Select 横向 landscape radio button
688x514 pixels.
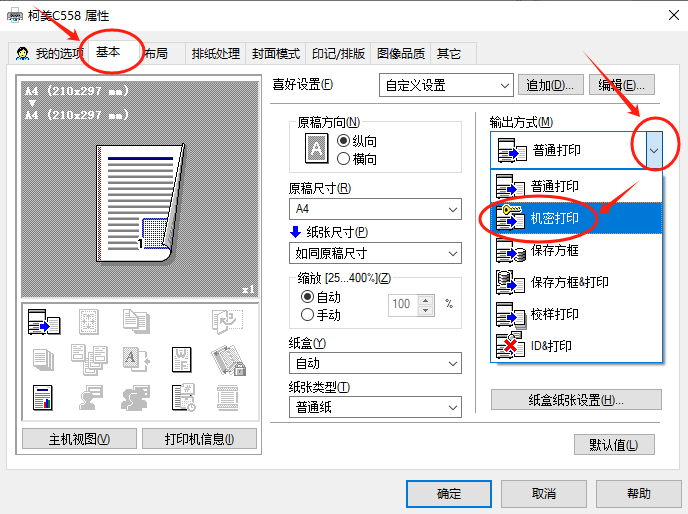point(344,158)
